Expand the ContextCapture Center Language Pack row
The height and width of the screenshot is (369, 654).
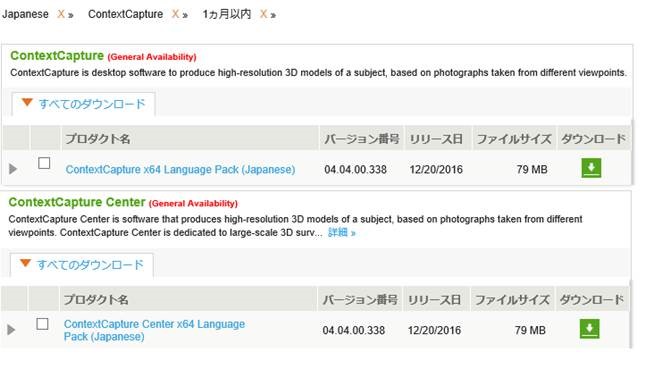pos(11,330)
